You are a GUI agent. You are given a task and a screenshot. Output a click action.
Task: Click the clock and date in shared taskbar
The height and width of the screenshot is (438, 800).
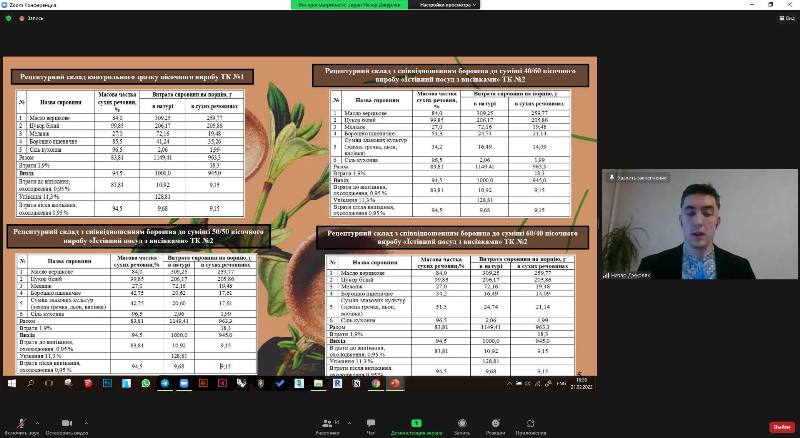point(581,383)
